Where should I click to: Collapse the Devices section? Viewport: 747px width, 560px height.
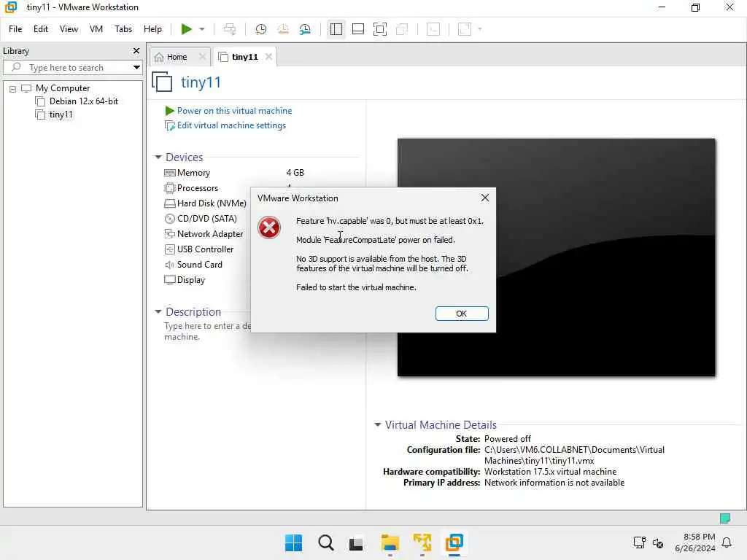pos(158,157)
